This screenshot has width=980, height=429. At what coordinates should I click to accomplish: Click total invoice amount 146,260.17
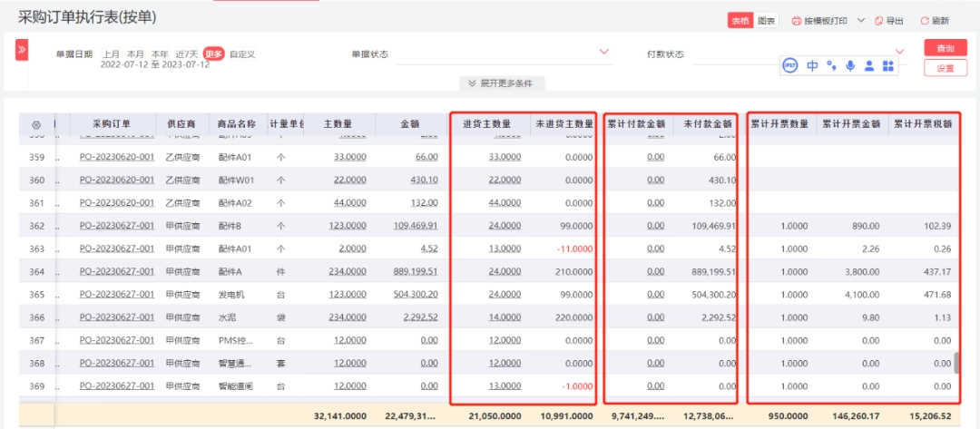(x=857, y=416)
